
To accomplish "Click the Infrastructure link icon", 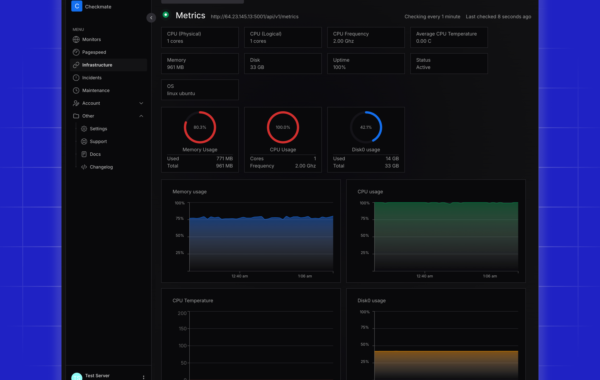I will tap(76, 65).
